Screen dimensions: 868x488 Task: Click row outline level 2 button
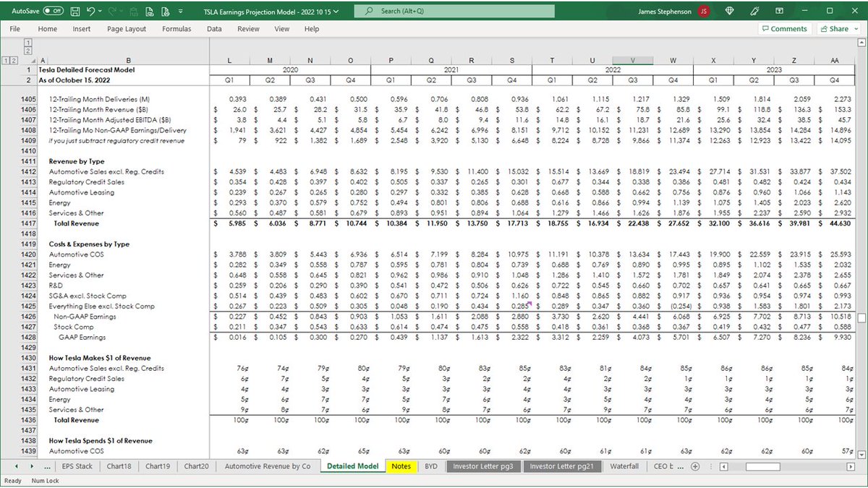(14, 60)
